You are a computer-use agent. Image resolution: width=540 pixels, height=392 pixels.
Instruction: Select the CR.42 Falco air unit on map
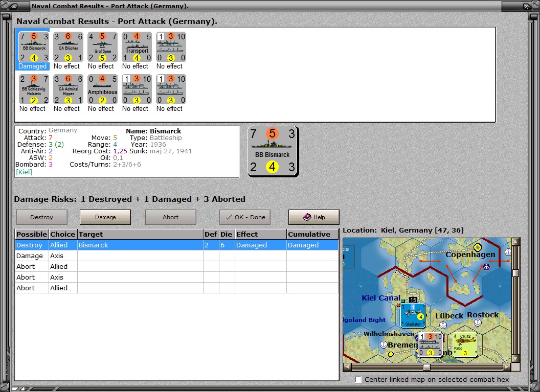point(465,344)
